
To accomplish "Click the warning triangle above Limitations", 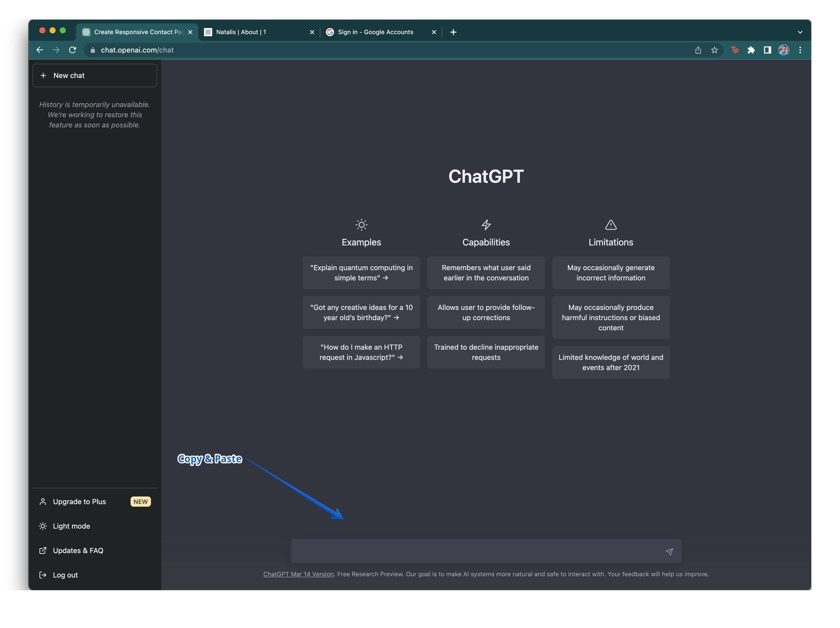I will pos(611,225).
